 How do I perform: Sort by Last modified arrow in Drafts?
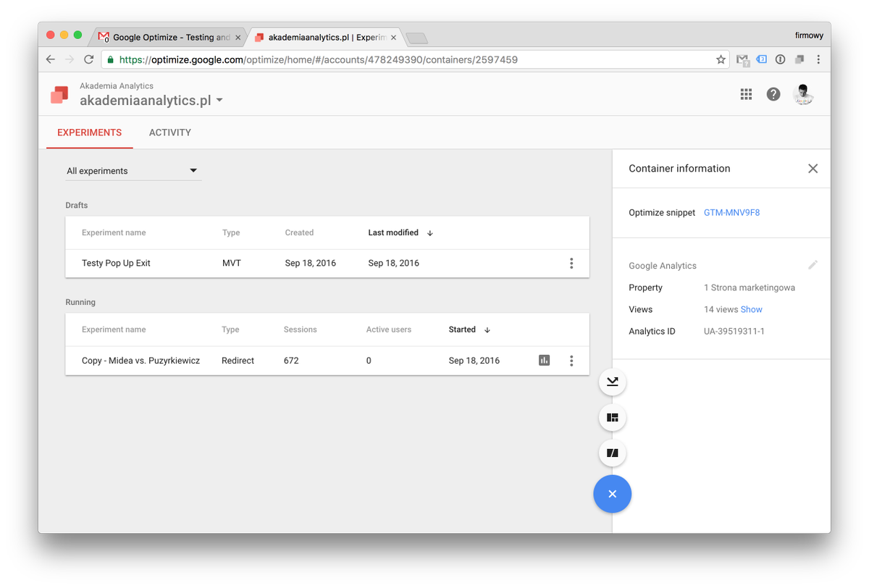click(430, 233)
